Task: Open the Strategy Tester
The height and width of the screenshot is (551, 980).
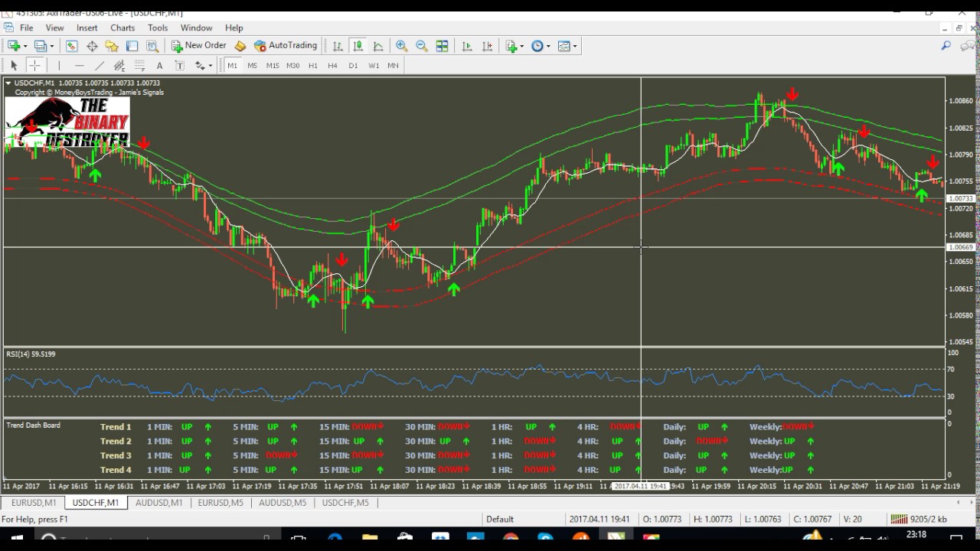Action: tap(152, 46)
